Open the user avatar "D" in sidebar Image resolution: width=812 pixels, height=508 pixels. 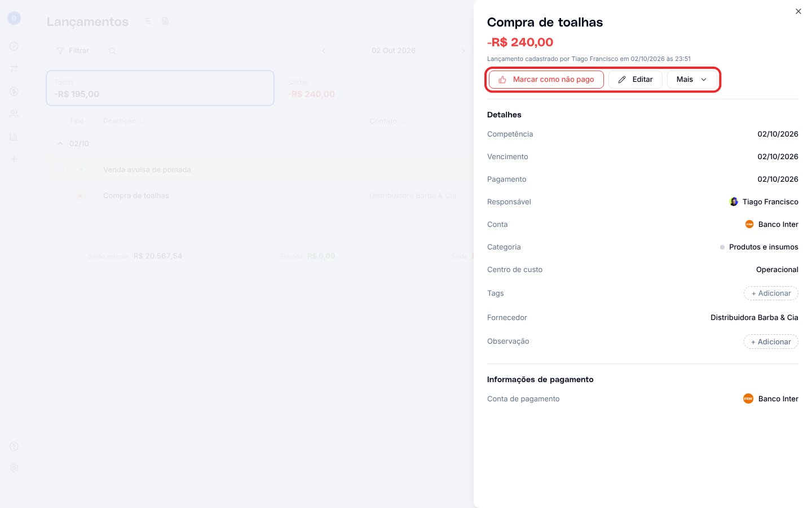click(x=14, y=18)
